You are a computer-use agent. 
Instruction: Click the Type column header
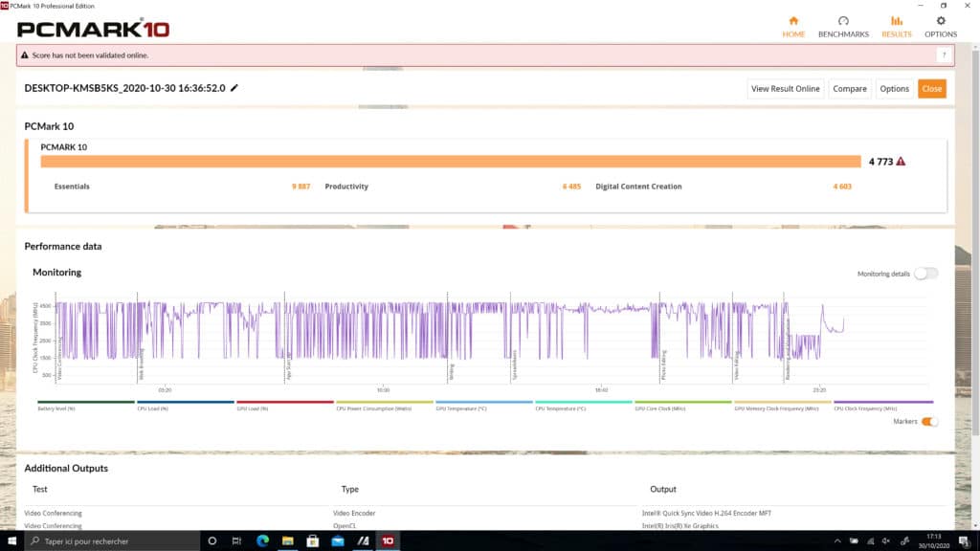(350, 489)
